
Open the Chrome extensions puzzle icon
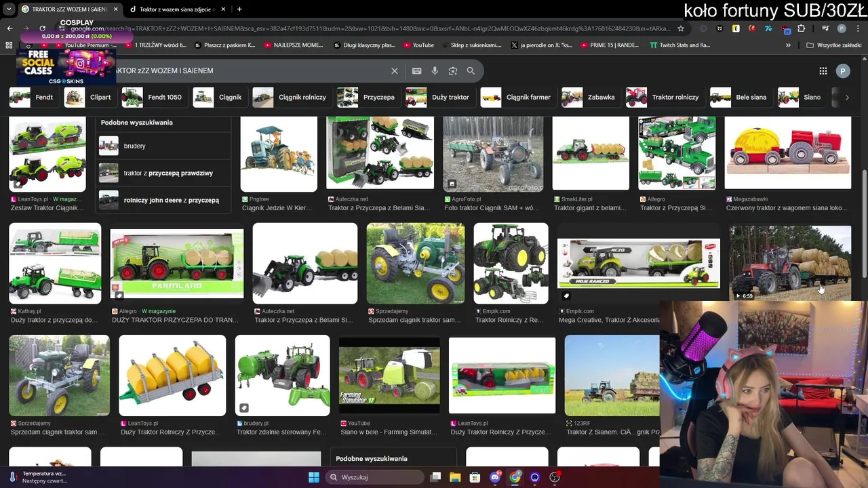tap(801, 28)
